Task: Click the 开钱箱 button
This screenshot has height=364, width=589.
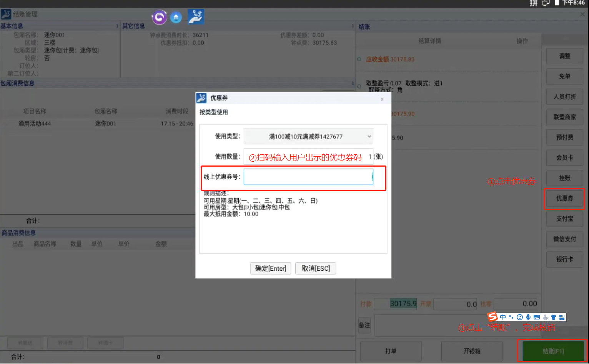Action: coord(472,351)
